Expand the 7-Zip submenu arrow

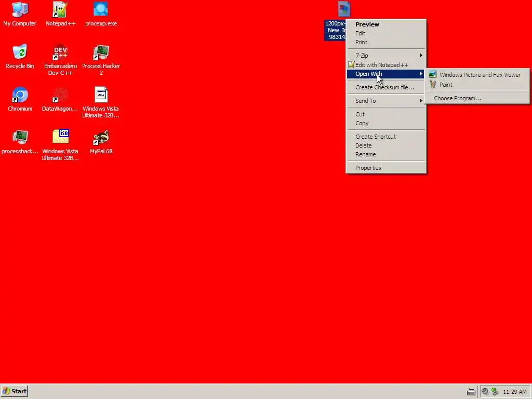(421, 55)
